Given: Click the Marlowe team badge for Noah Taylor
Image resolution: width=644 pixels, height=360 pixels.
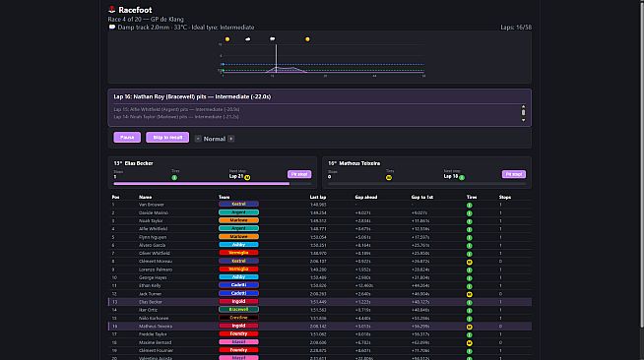Looking at the screenshot, I should [x=238, y=220].
